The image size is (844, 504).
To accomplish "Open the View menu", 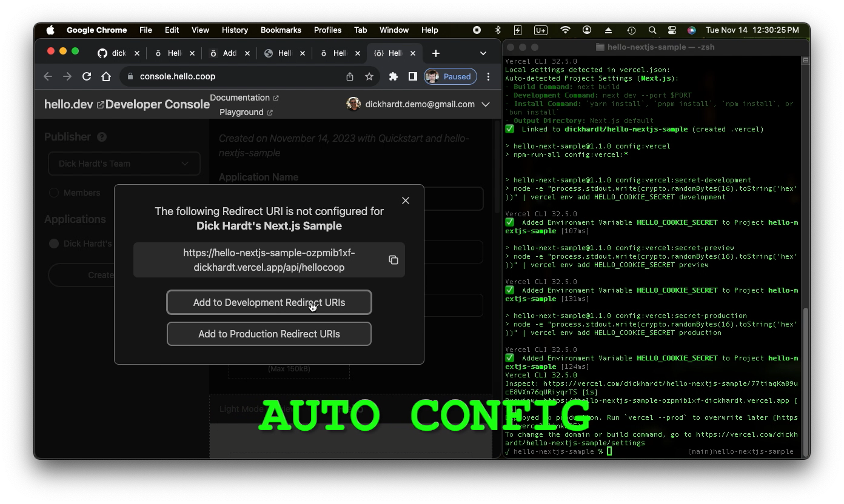I will [200, 30].
